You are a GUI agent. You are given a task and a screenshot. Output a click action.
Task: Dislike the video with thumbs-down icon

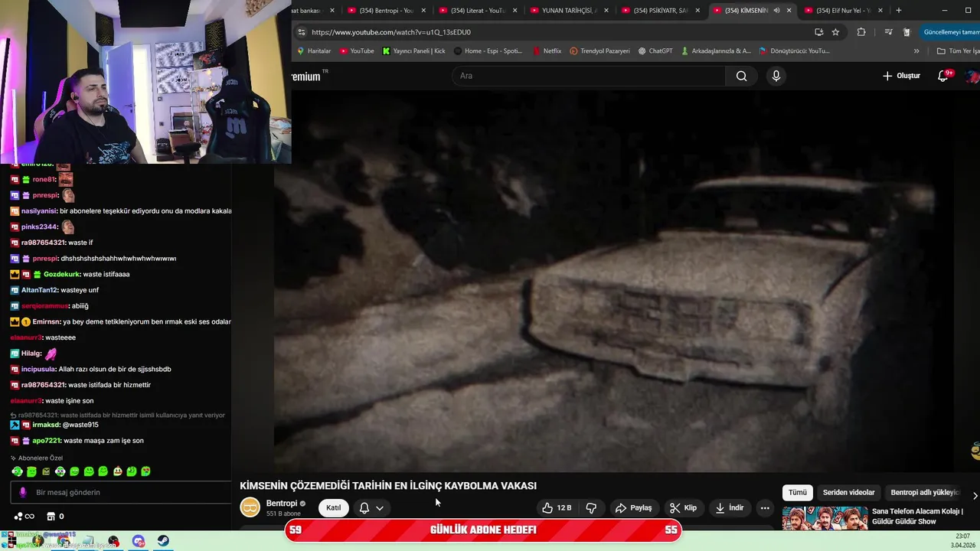[x=591, y=507]
